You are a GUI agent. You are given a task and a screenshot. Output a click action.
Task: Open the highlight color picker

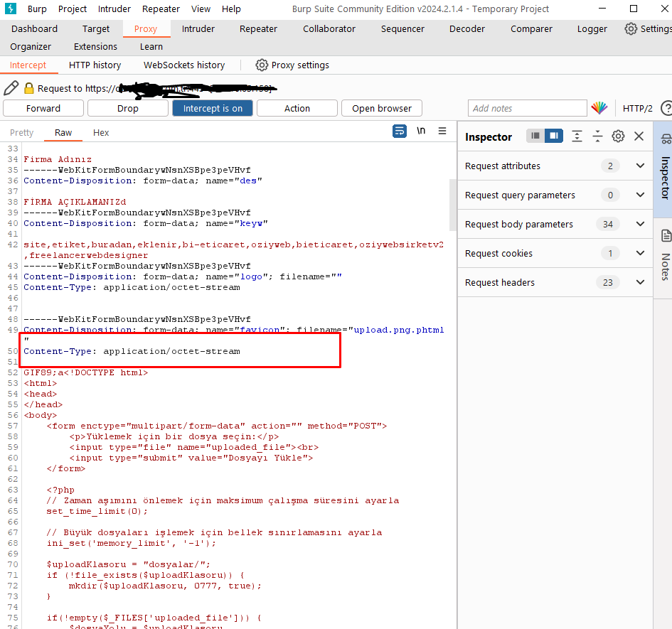point(599,108)
